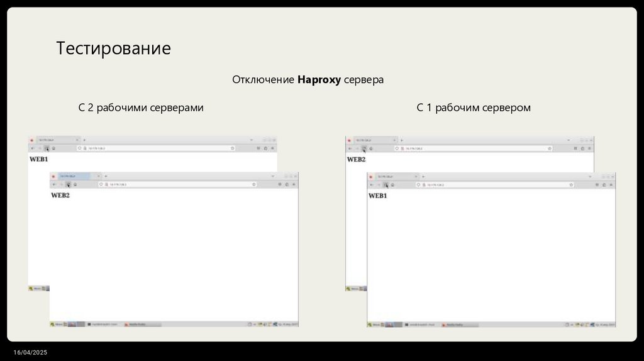Screen dimensions: 644x361
Task: Click the "Отключение Haproxy сервера" subtitle
Action: 308,79
